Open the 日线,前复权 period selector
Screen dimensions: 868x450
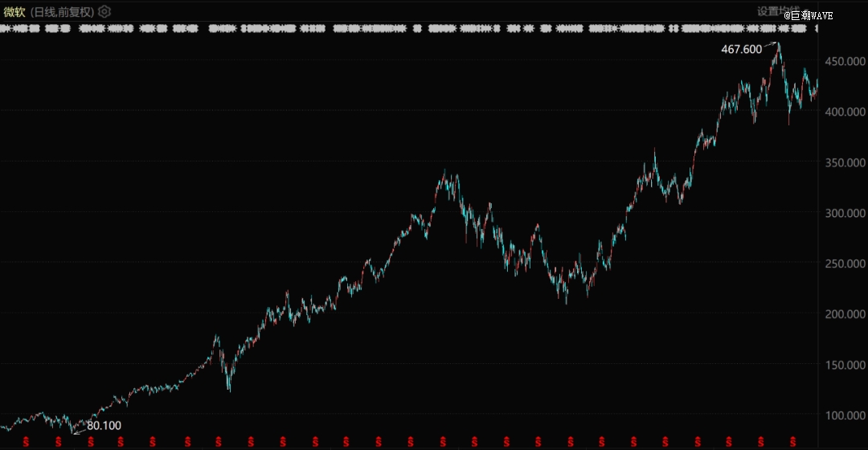(x=63, y=11)
